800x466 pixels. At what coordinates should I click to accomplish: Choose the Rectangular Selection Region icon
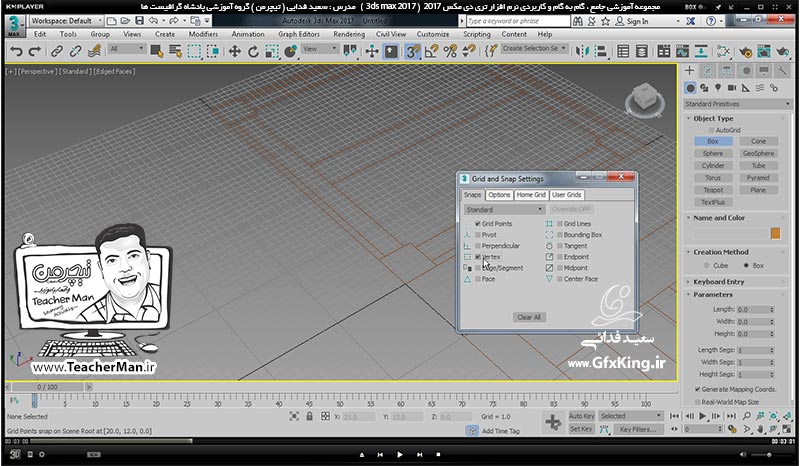[x=194, y=51]
